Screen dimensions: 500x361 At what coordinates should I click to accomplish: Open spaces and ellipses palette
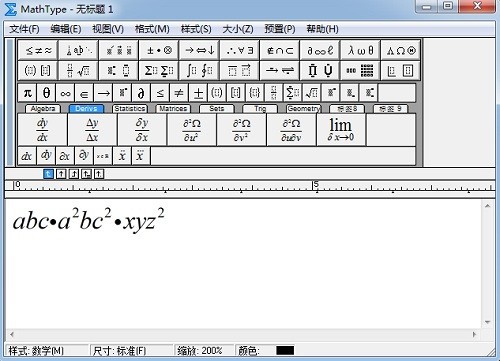tap(78, 50)
